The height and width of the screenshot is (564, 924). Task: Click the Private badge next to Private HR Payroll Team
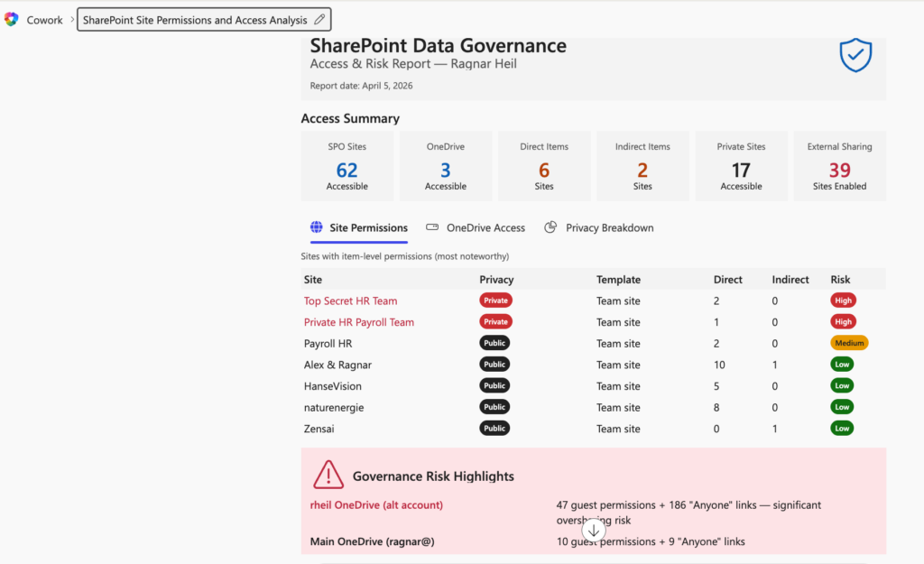(x=494, y=321)
